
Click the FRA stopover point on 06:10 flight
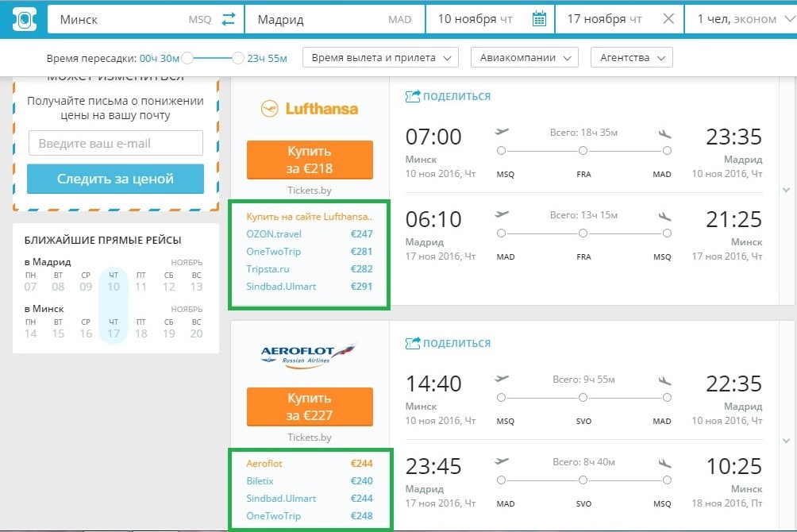pyautogui.click(x=583, y=233)
